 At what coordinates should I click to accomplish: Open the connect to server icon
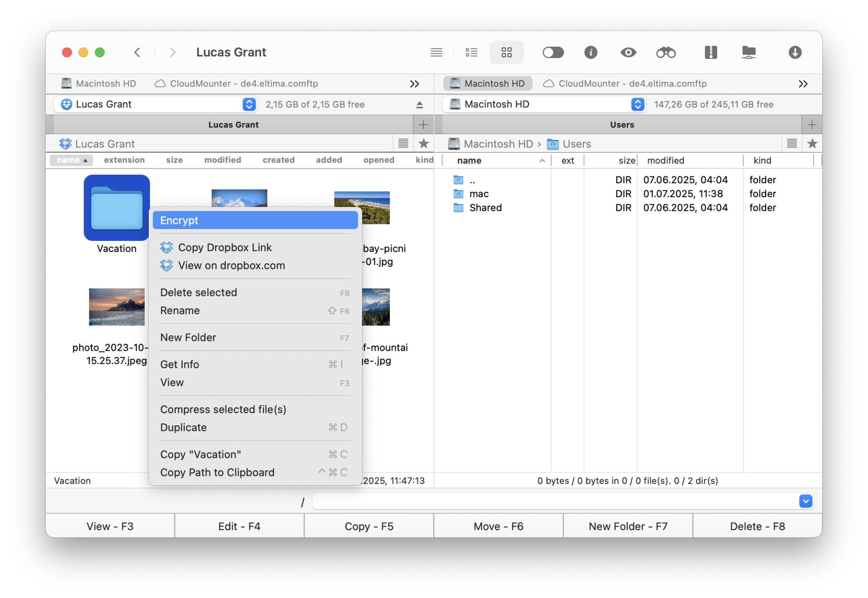[748, 53]
